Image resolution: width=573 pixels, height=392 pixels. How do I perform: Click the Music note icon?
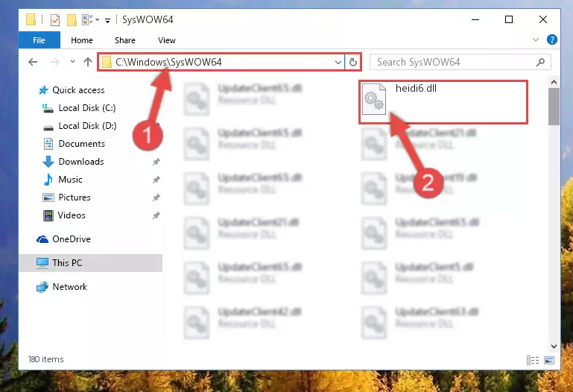pos(48,180)
